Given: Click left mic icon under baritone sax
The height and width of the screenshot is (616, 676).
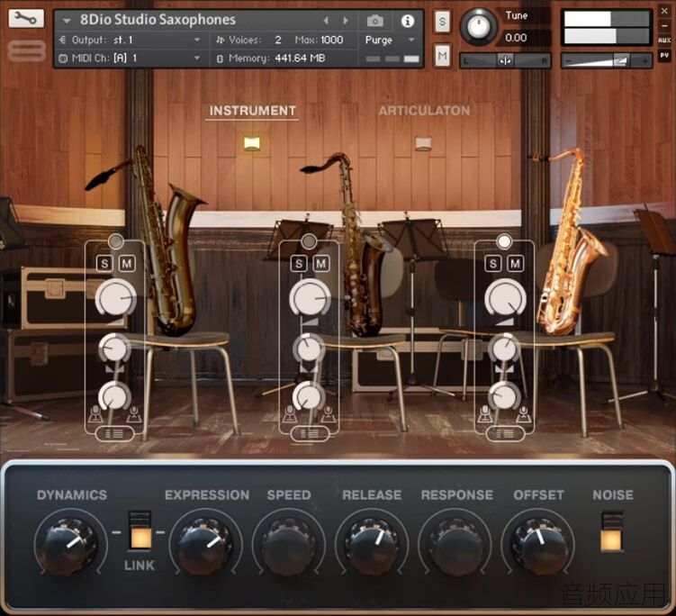Looking at the screenshot, I should pyautogui.click(x=95, y=414).
